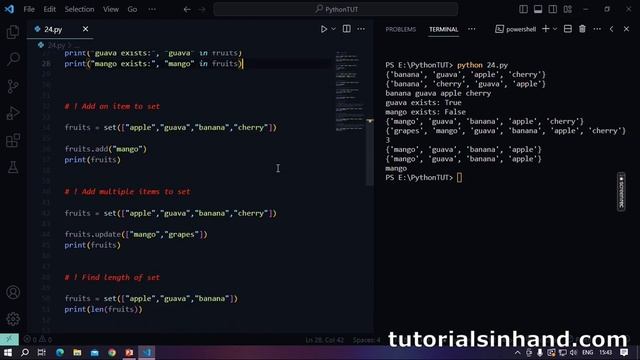Close the terminal panel
640x360 pixels.
pyautogui.click(x=626, y=29)
